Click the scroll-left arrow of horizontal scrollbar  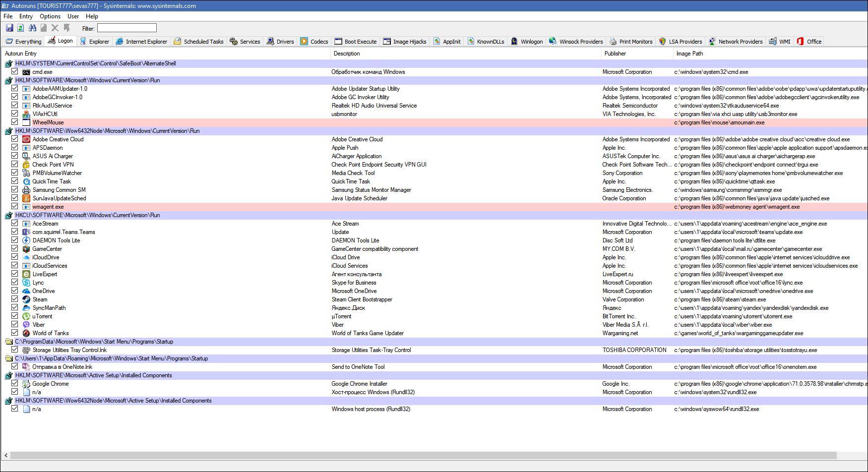[5, 455]
